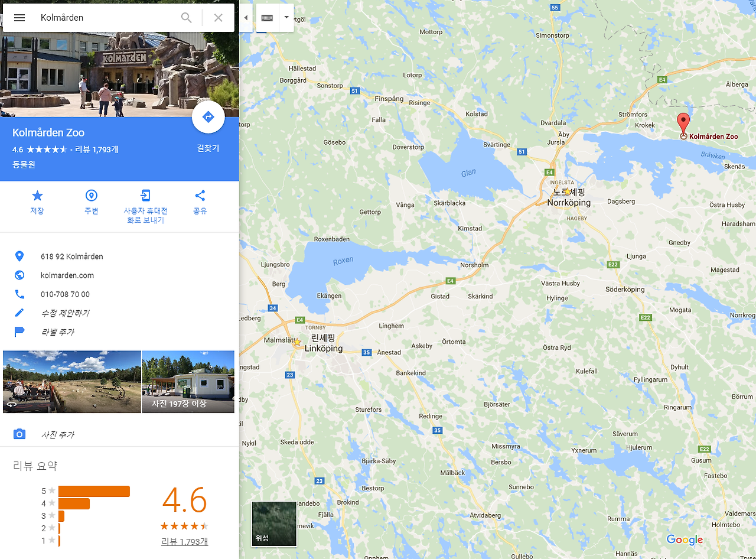Screen dimensions: 756x559
Task: Click inside the Kolmården search field
Action: [x=106, y=18]
